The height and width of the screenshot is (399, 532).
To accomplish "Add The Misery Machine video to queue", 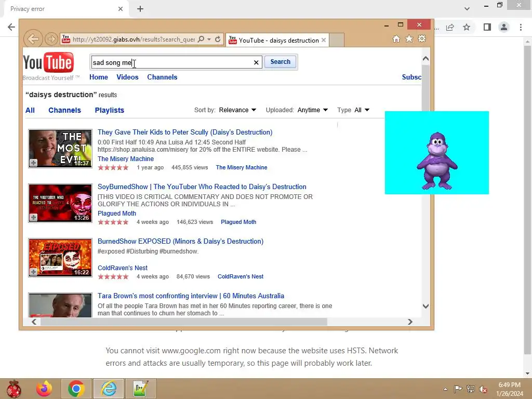I will (x=33, y=163).
